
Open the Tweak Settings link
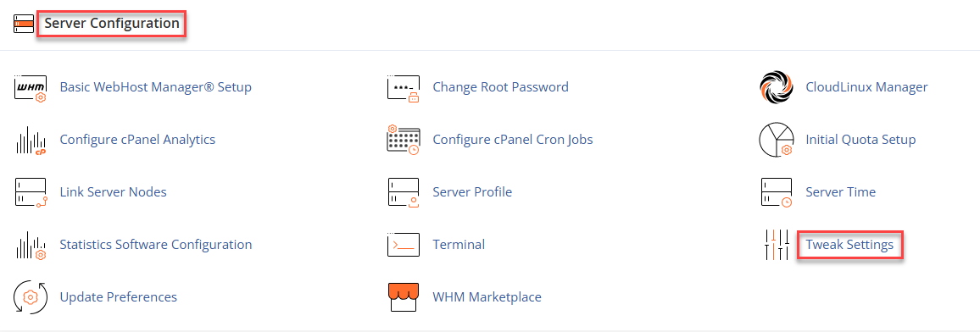pyautogui.click(x=849, y=245)
